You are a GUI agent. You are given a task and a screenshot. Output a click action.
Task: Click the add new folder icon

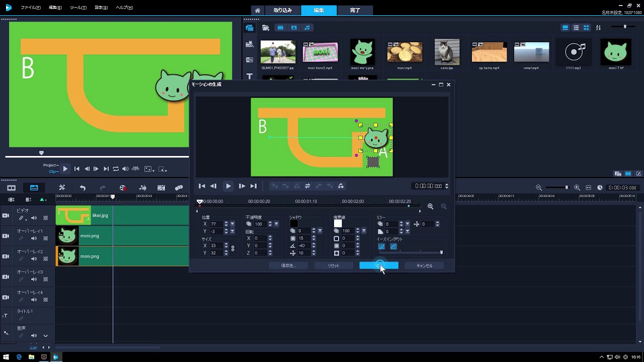(x=266, y=28)
